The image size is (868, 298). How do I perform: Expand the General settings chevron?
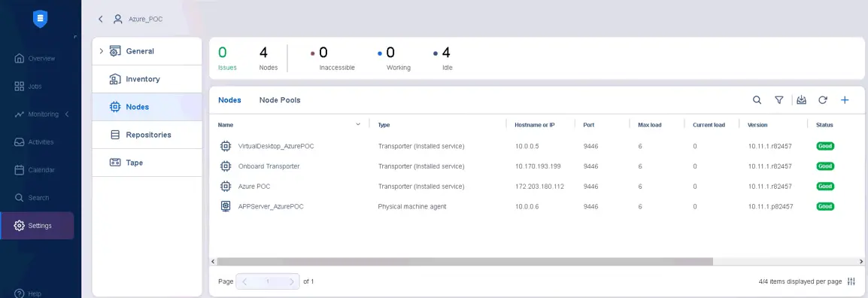click(101, 51)
